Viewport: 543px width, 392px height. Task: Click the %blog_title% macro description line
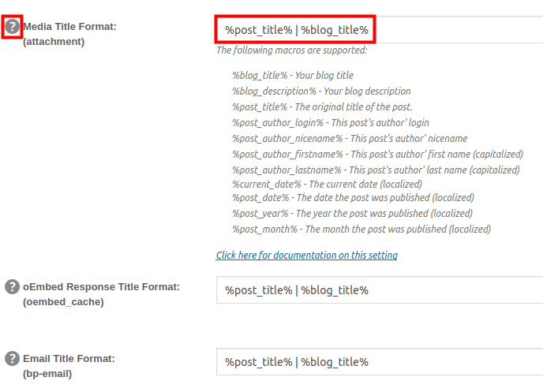293,76
